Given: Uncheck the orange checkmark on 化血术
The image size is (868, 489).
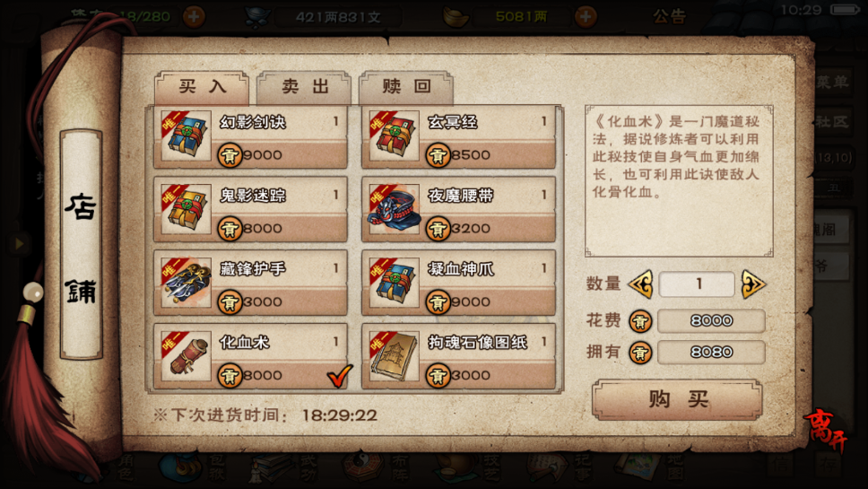Looking at the screenshot, I should coord(339,375).
